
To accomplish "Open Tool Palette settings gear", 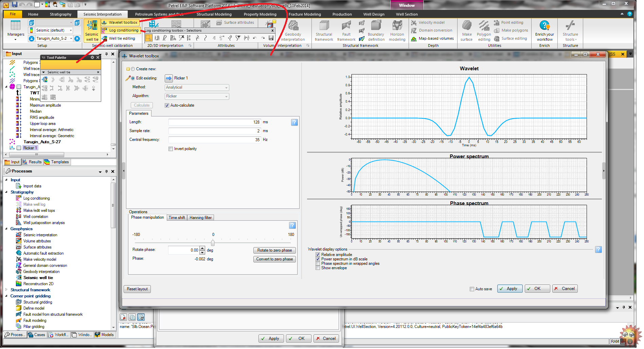I will pos(92,57).
